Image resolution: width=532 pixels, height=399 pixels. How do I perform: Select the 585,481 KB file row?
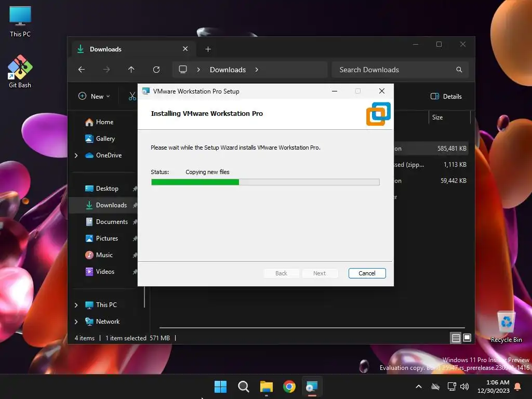click(431, 149)
